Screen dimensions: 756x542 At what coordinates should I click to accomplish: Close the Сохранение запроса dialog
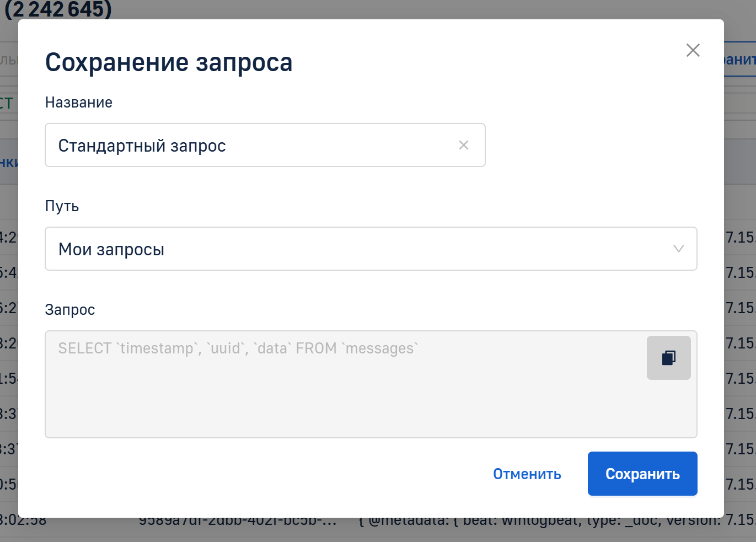click(693, 50)
